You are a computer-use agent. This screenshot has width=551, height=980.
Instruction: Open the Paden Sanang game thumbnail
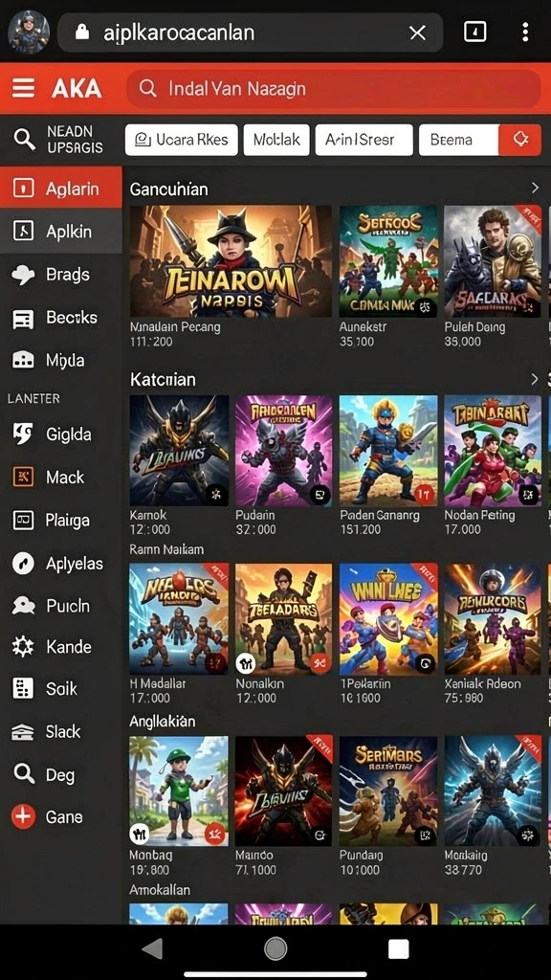pos(388,450)
